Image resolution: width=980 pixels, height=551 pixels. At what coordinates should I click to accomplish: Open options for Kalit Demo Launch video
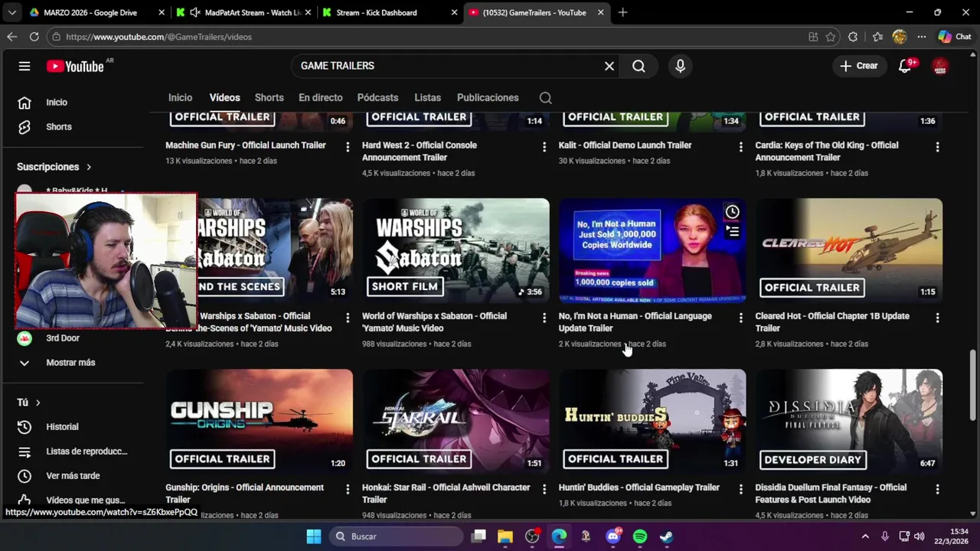[740, 146]
